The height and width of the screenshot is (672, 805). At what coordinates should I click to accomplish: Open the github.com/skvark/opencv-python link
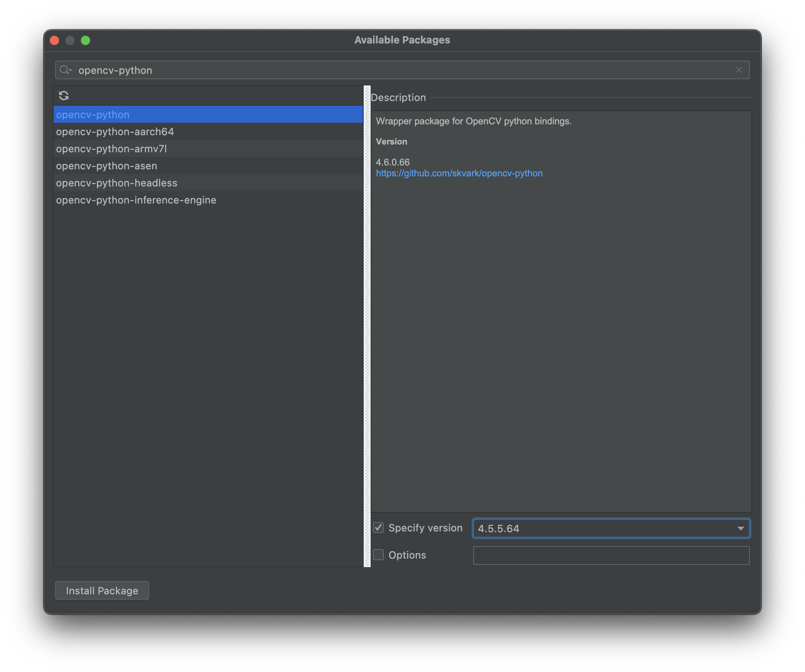(459, 173)
